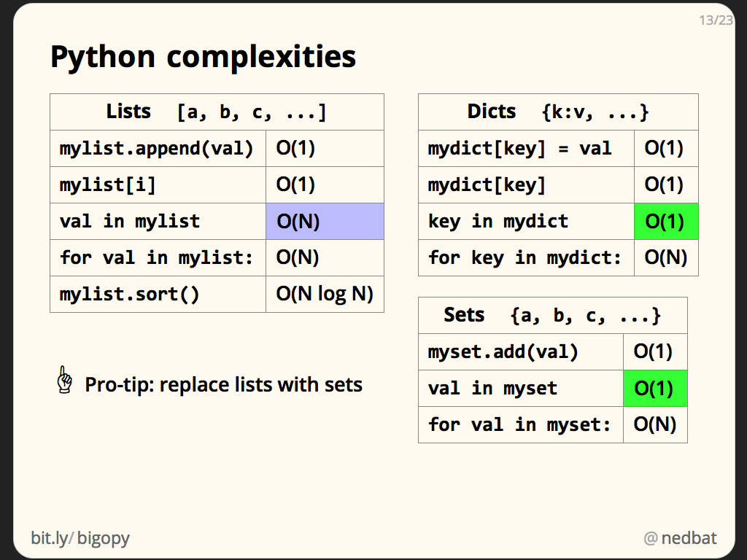Screen dimensions: 747x560
Task: Click the Sets table header
Action: click(x=552, y=316)
